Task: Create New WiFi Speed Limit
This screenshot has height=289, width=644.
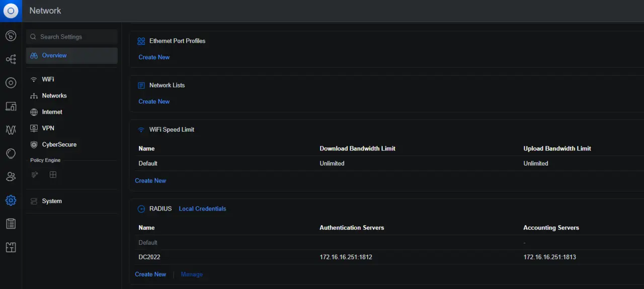Action: tap(150, 181)
